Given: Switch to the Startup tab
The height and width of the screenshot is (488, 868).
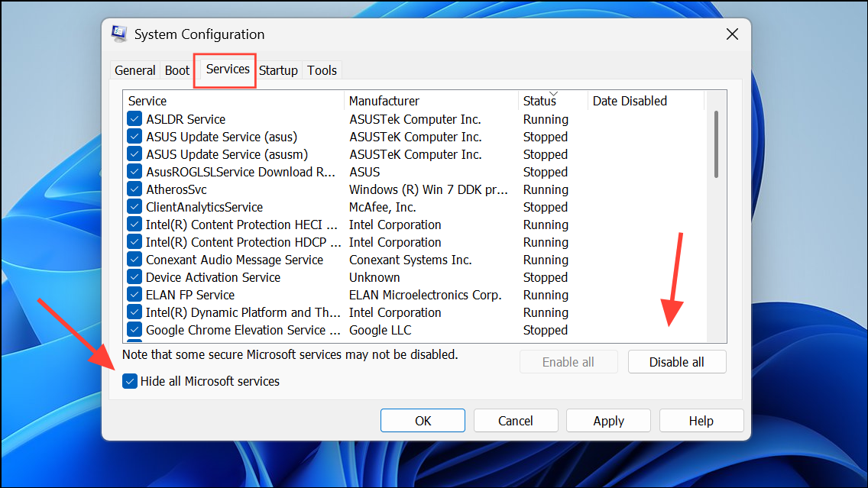Looking at the screenshot, I should pos(278,69).
